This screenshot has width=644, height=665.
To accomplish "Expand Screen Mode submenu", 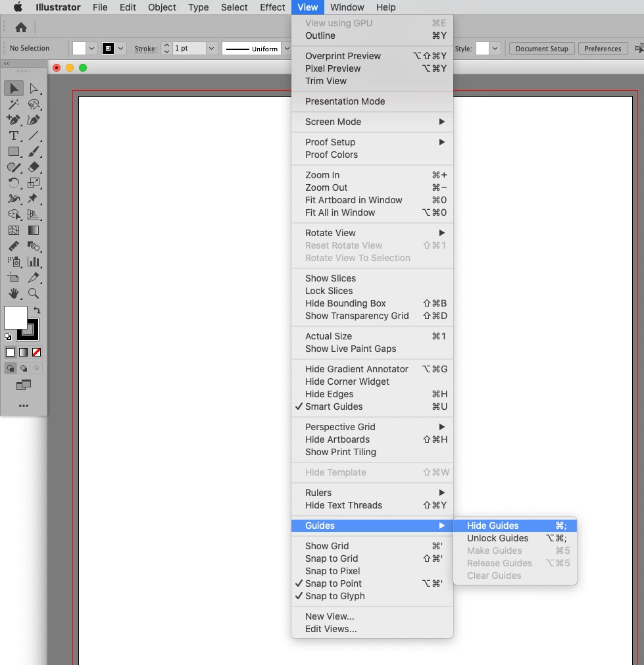I will click(x=372, y=122).
